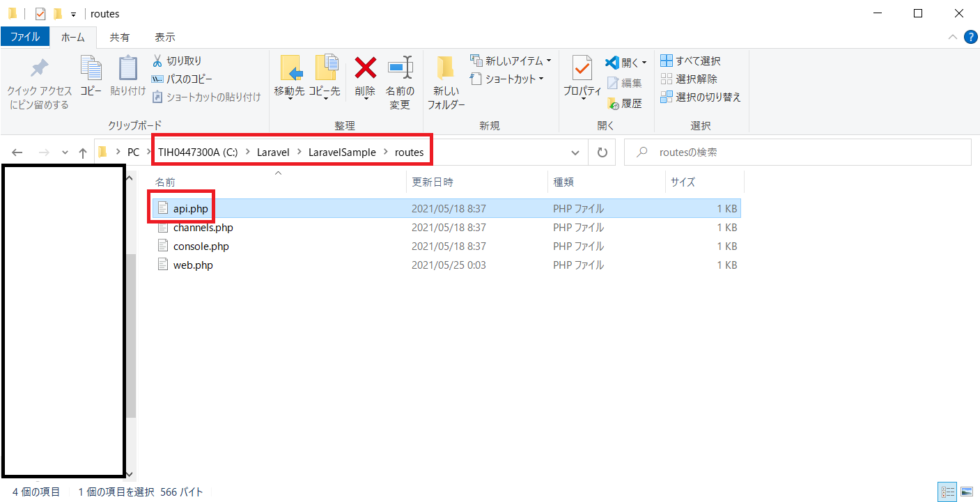
Task: Copy path (パスのコピー) command
Action: click(x=182, y=79)
